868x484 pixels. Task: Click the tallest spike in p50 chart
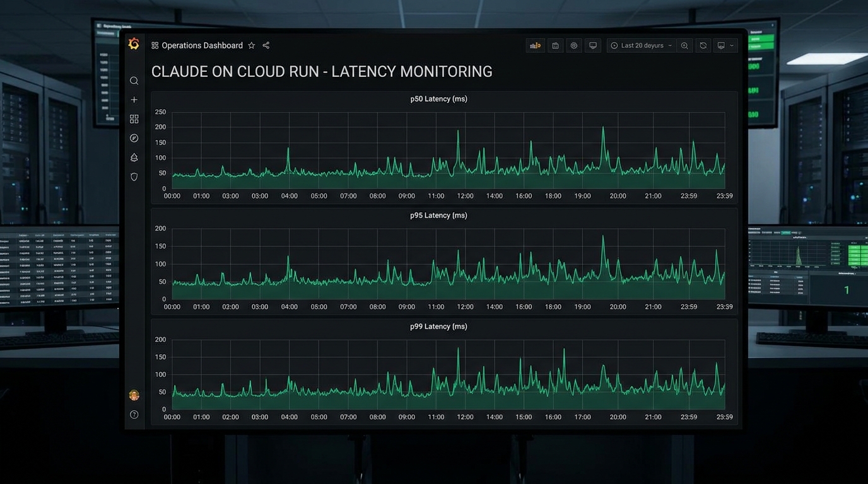[x=603, y=129]
